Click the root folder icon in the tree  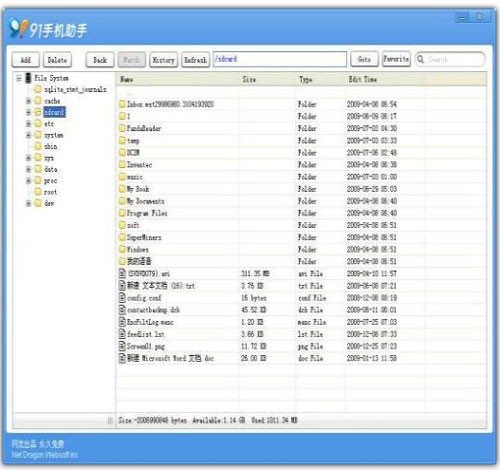click(x=38, y=192)
